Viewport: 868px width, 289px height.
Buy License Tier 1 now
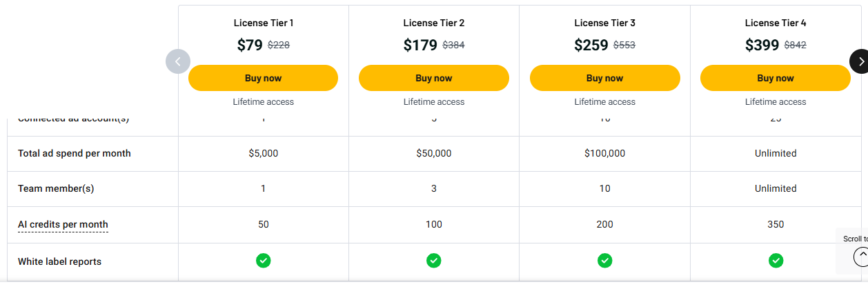click(x=263, y=78)
